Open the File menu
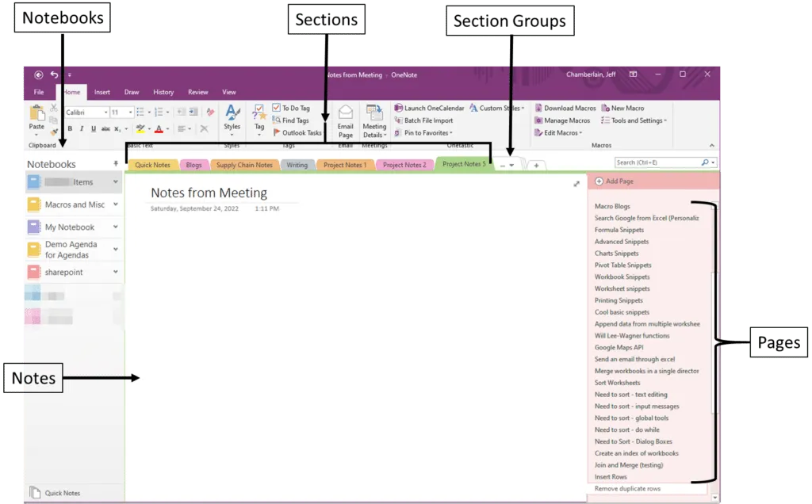 pyautogui.click(x=39, y=92)
